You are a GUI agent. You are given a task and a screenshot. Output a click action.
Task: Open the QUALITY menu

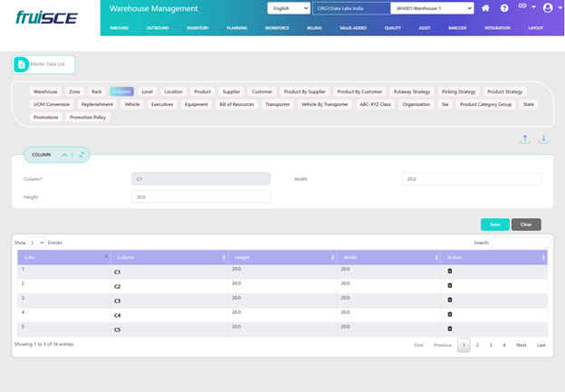pos(393,28)
